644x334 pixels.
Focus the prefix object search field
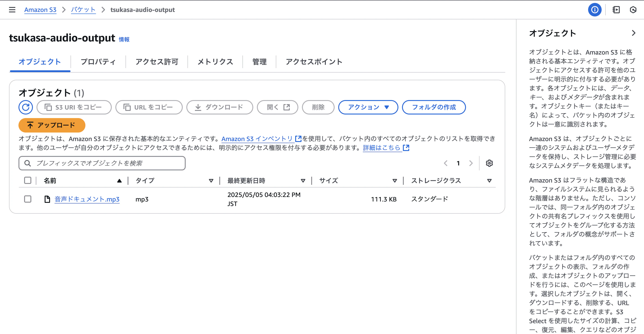click(102, 163)
